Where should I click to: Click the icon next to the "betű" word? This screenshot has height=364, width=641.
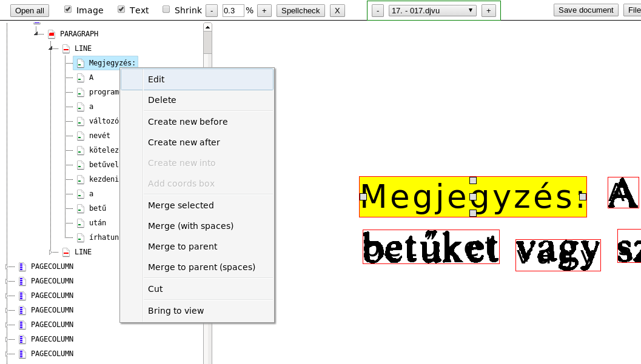[81, 208]
